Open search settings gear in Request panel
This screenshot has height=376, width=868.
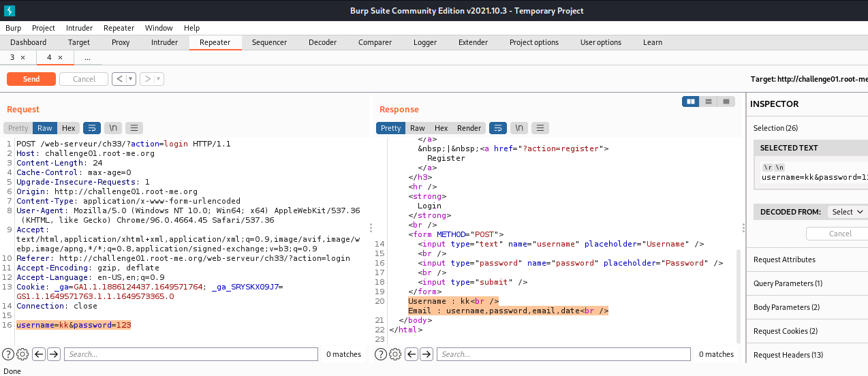(22, 354)
